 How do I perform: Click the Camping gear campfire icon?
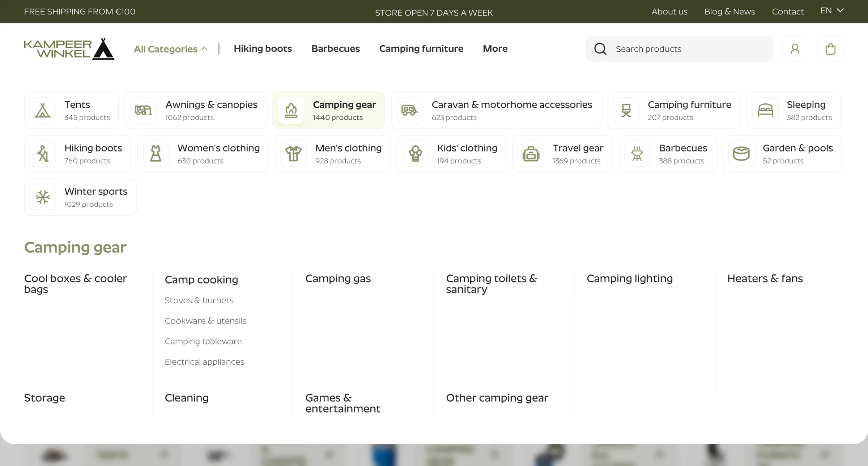291,110
